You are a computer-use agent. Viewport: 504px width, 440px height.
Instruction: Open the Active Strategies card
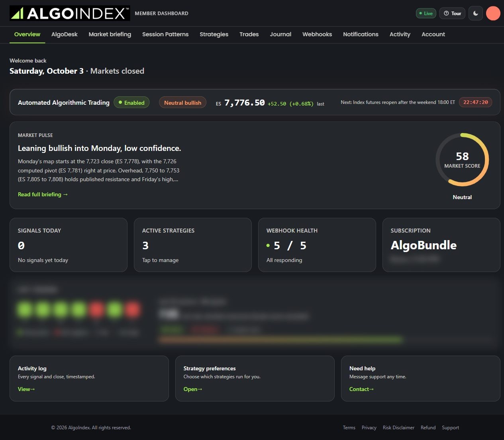pos(193,245)
